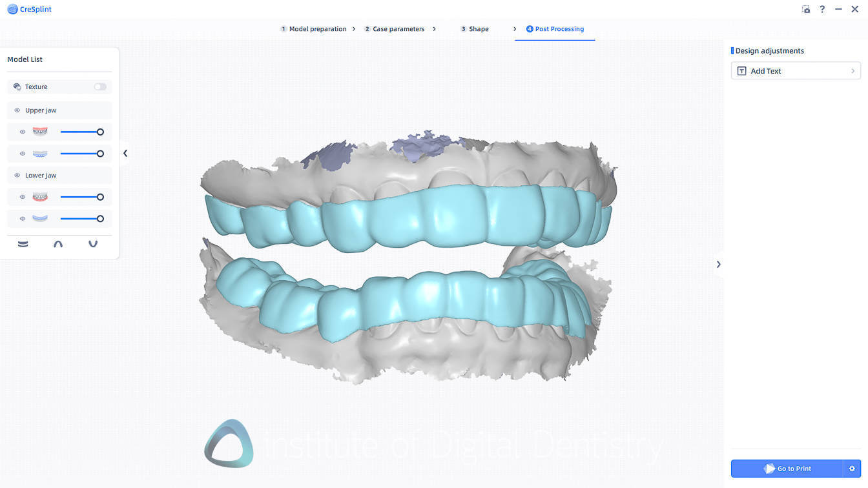Click the upper jaw model thumbnail icon
The height and width of the screenshot is (488, 868).
[40, 131]
